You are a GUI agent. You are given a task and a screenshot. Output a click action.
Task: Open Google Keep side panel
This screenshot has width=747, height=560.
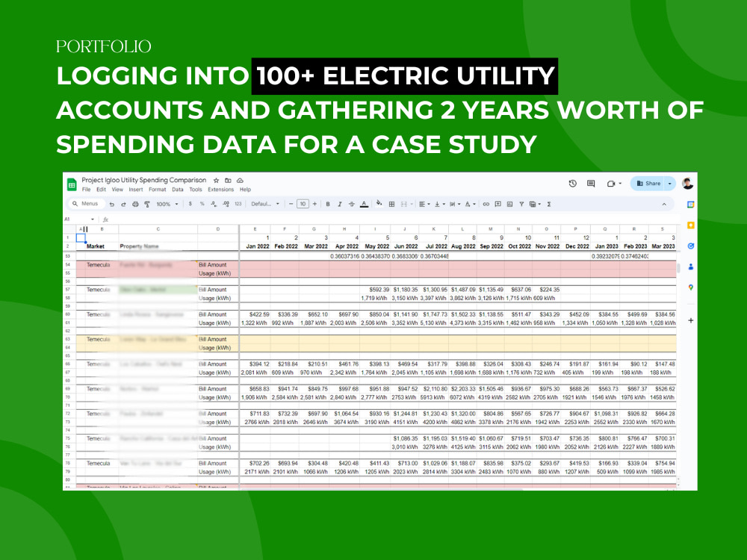pyautogui.click(x=691, y=225)
